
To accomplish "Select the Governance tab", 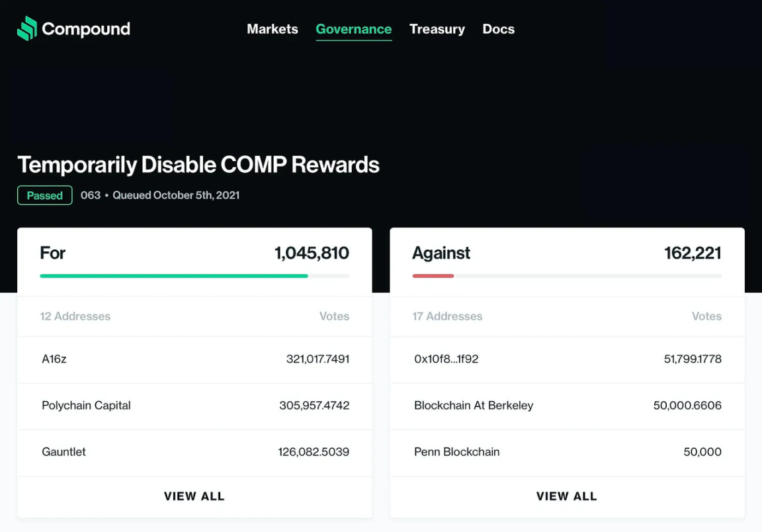I will click(x=353, y=29).
